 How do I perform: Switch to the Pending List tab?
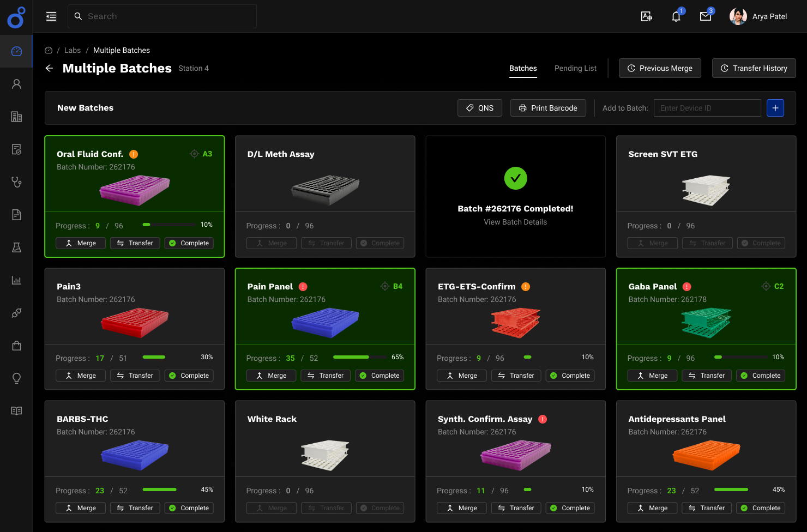(575, 68)
